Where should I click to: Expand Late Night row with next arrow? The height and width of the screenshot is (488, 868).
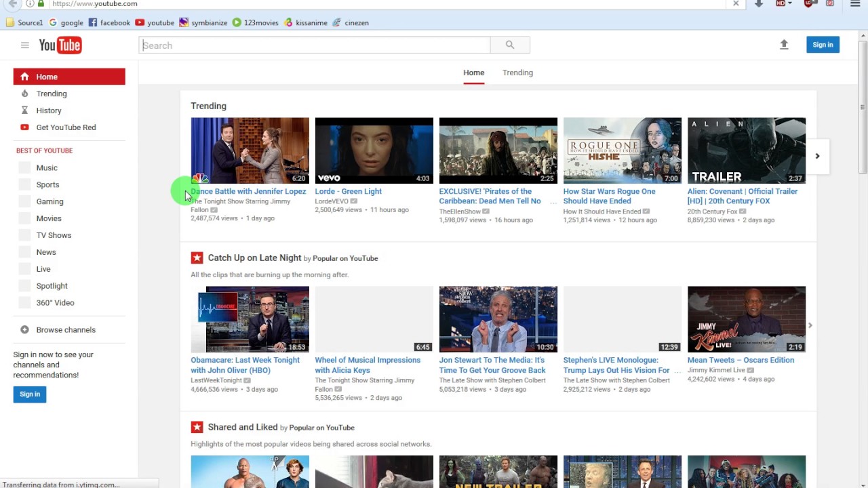point(810,325)
